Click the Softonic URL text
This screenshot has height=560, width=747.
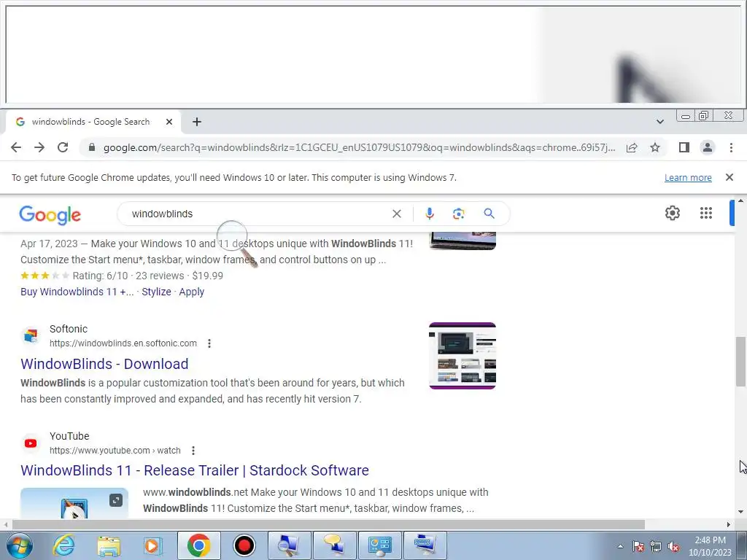click(123, 343)
